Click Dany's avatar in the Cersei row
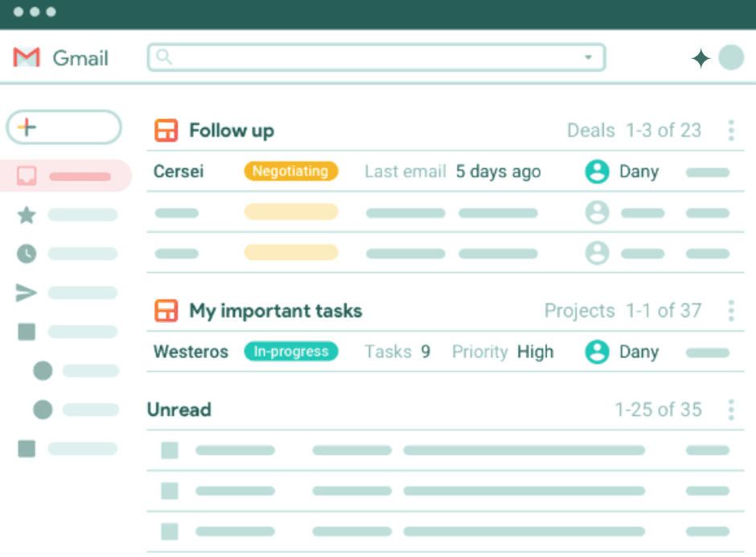The image size is (756, 557). point(597,171)
